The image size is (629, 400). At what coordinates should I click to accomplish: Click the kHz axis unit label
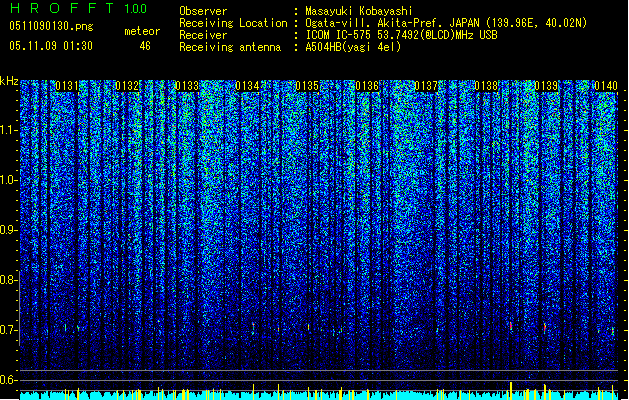tap(9, 81)
